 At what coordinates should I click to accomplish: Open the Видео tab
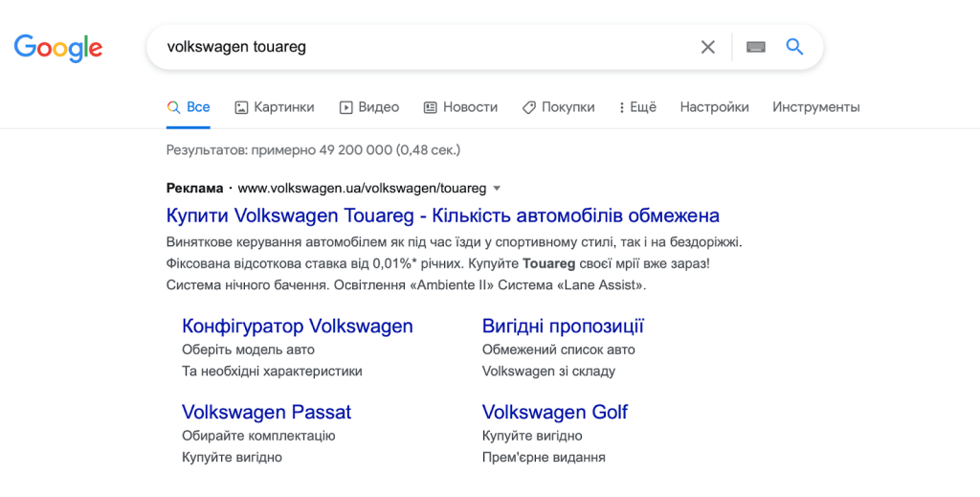point(368,107)
